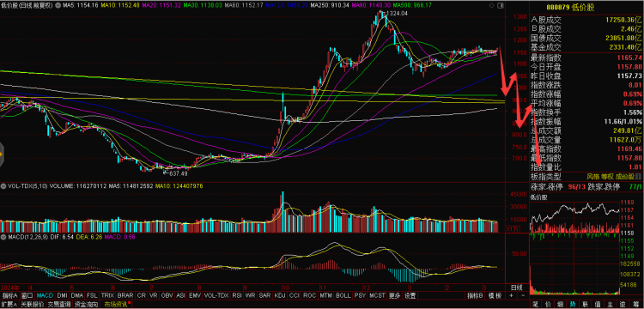Click the zoom in plus button

pos(511,295)
